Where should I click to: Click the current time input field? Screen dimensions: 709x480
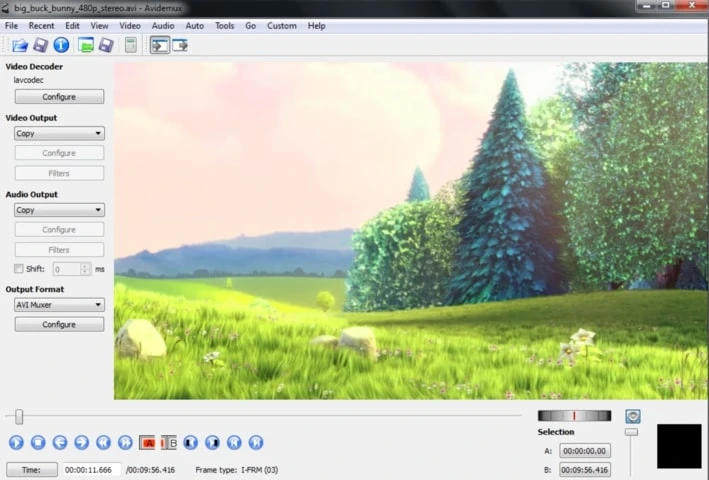(x=91, y=469)
